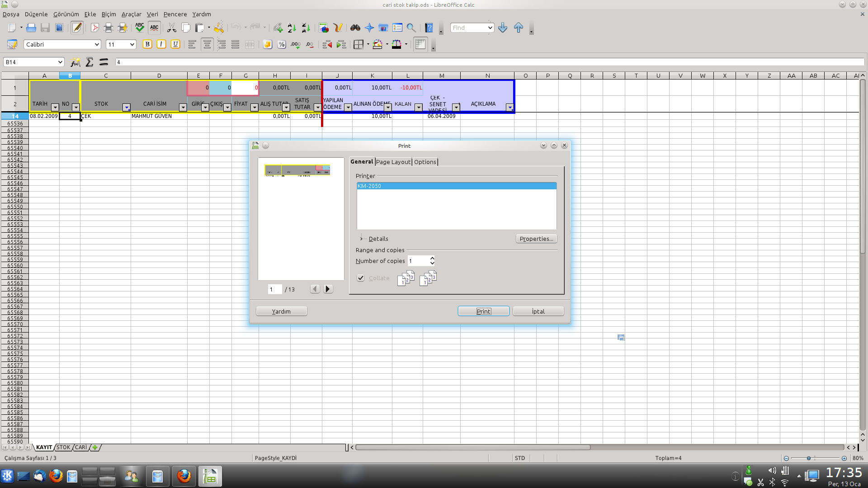868x488 pixels.
Task: Click the Export as PDF icon
Action: [x=94, y=28]
